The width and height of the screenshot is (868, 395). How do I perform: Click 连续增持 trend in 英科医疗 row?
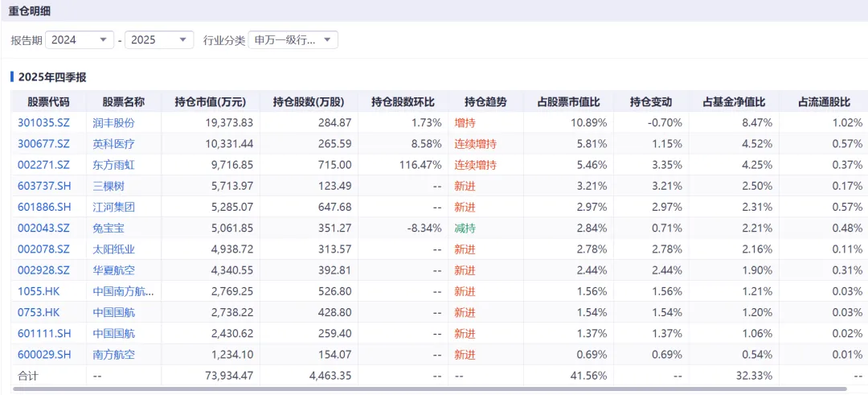pos(475,145)
